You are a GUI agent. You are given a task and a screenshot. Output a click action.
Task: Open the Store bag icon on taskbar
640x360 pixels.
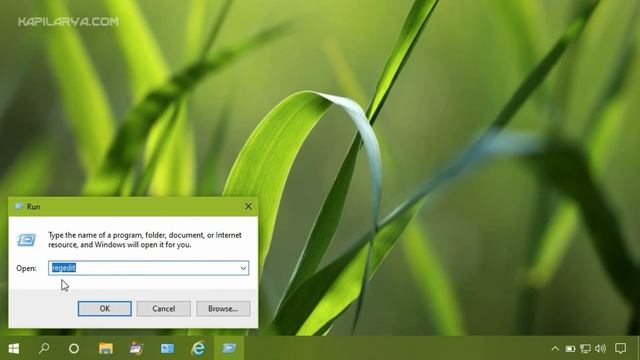(x=136, y=349)
